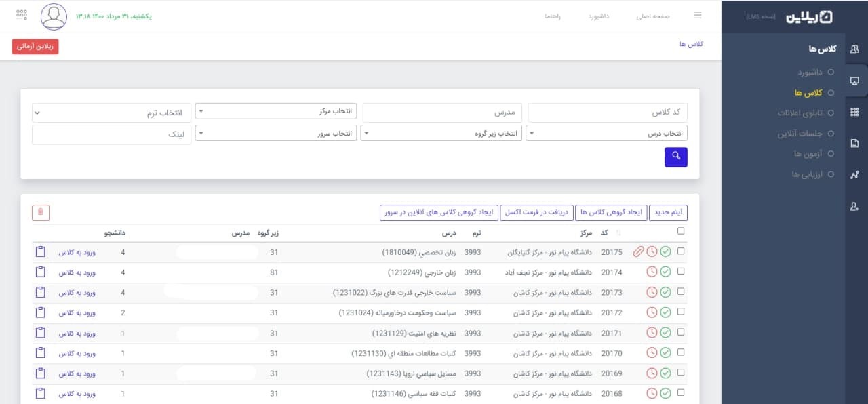The image size is (868, 404).
Task: Check the checkbox for class 20173
Action: coord(681,291)
